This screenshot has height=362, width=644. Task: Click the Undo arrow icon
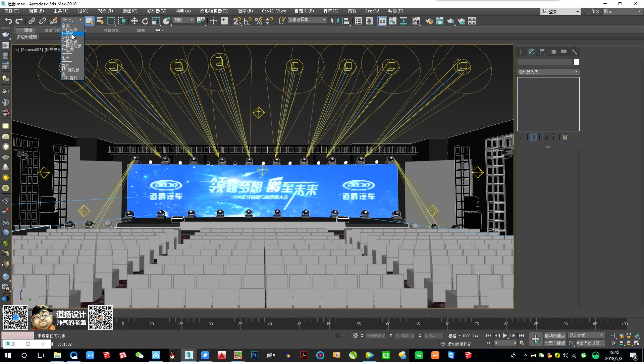(x=8, y=21)
